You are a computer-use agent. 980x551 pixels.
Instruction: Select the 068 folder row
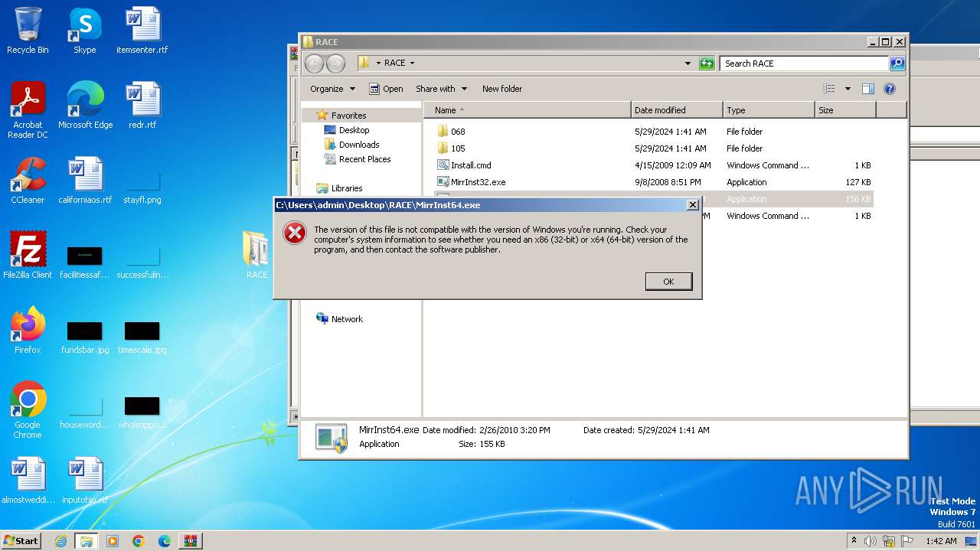coord(654,132)
